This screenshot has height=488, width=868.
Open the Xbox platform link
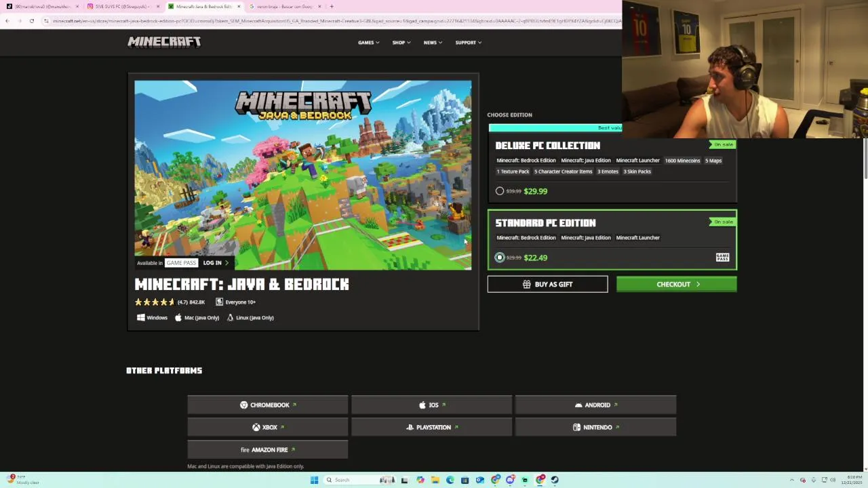[268, 428]
